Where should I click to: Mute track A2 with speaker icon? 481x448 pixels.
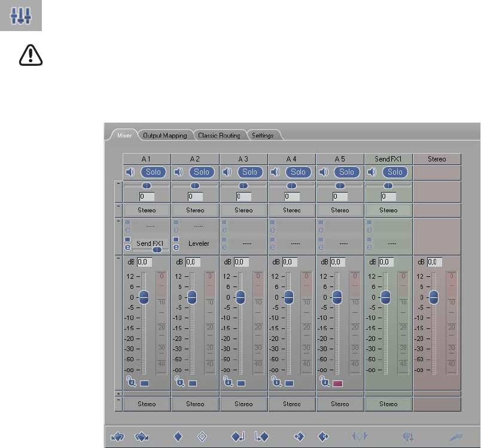pos(178,172)
